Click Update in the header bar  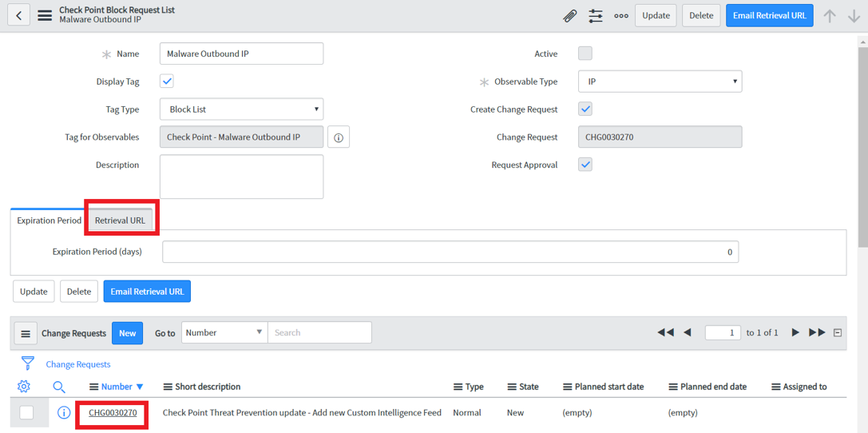656,15
